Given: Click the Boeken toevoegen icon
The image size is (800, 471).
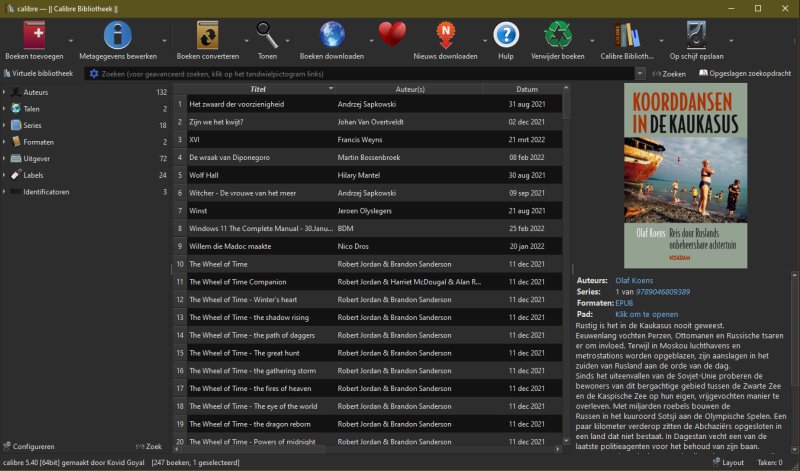Looking at the screenshot, I should 33,35.
